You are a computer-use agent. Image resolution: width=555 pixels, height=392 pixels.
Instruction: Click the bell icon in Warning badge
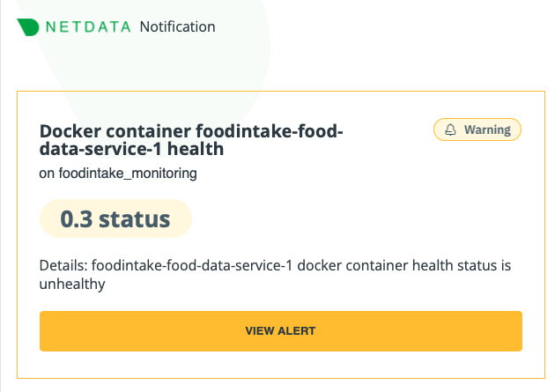tap(451, 130)
